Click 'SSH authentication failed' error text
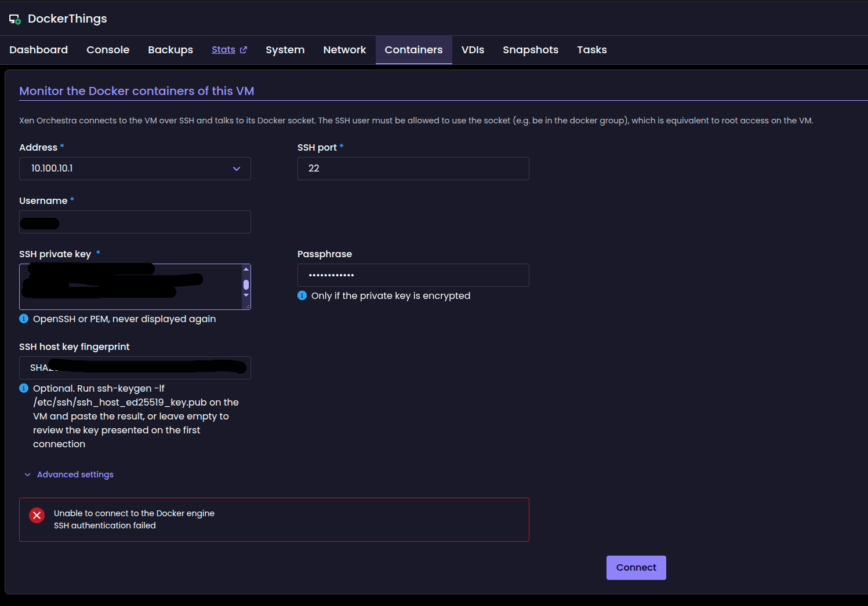 [x=105, y=525]
